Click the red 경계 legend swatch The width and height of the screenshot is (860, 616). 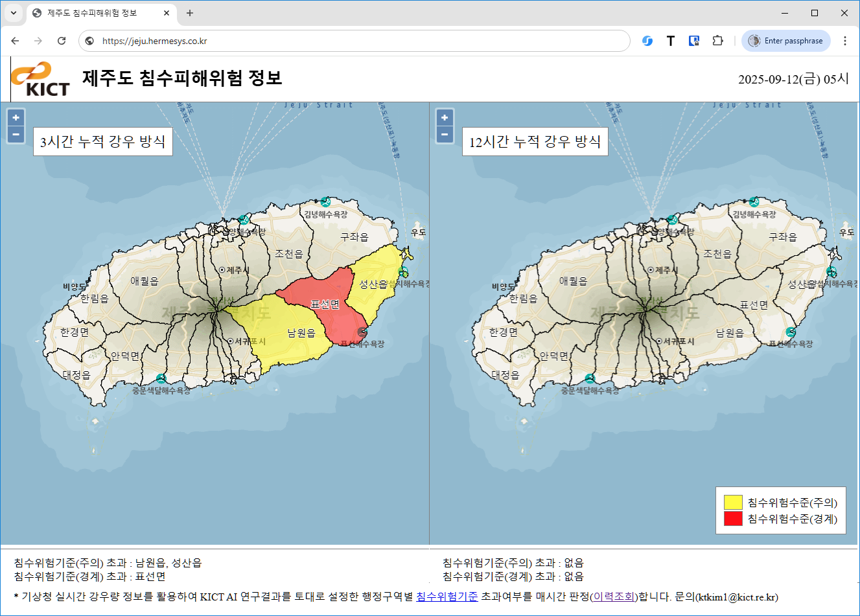click(733, 519)
